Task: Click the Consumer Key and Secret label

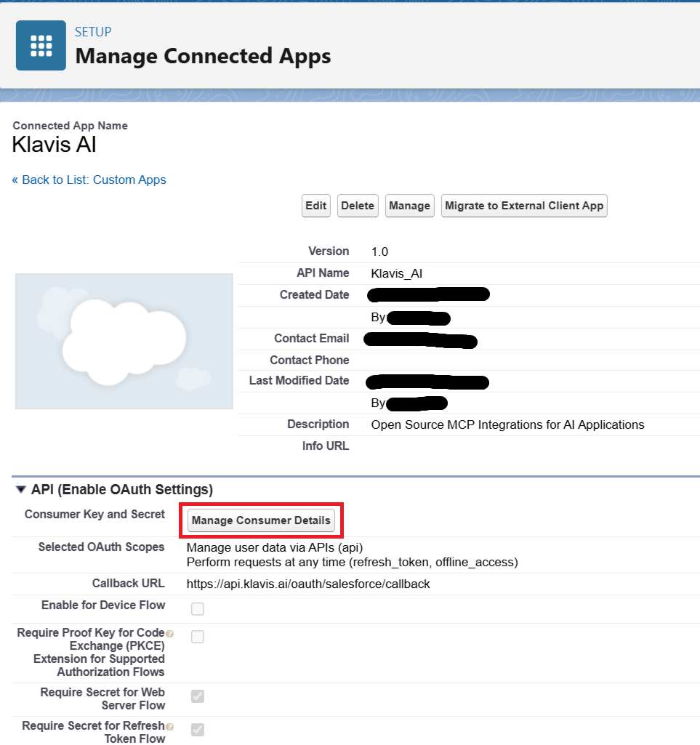Action: (x=94, y=514)
